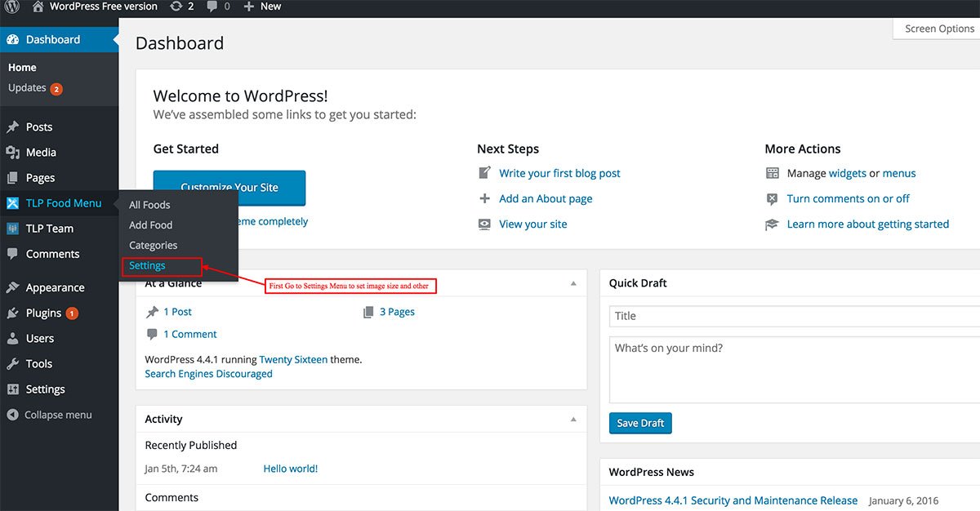Open the 'menus' link under More Actions
This screenshot has height=511, width=980.
[899, 173]
